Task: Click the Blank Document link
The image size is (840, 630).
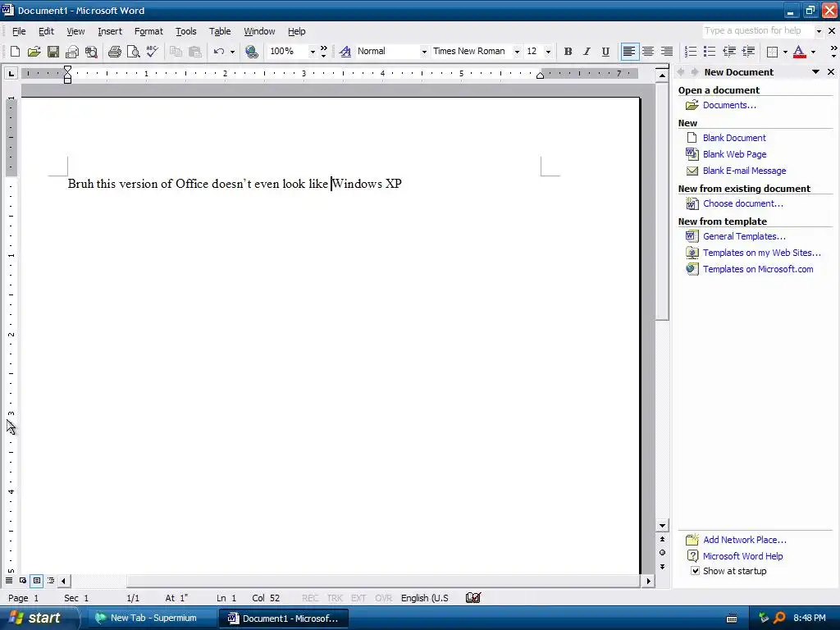Action: [734, 138]
